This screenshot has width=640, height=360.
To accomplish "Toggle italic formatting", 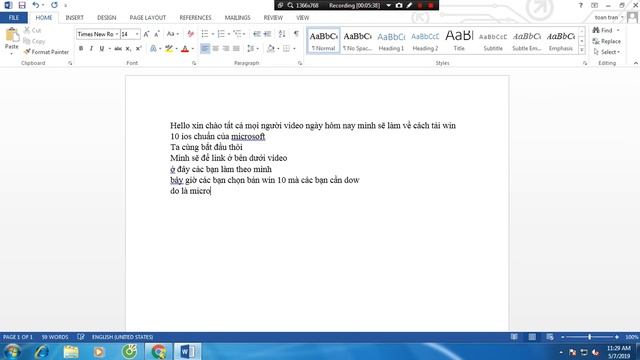I will tap(91, 49).
